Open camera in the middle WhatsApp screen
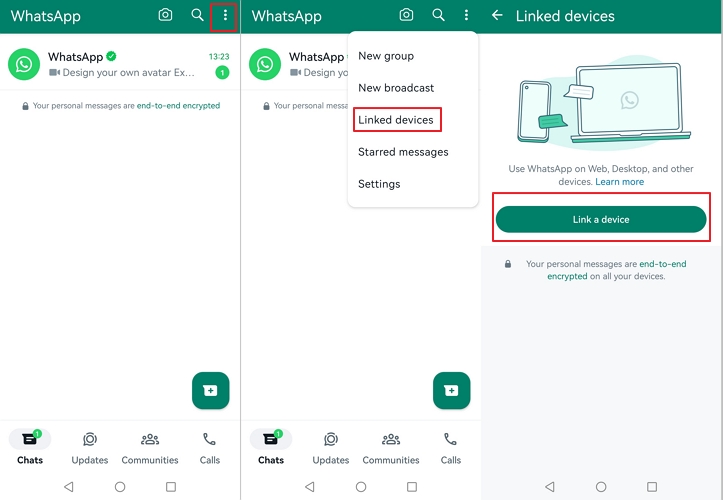Screen dimensions: 723x500 click(406, 15)
